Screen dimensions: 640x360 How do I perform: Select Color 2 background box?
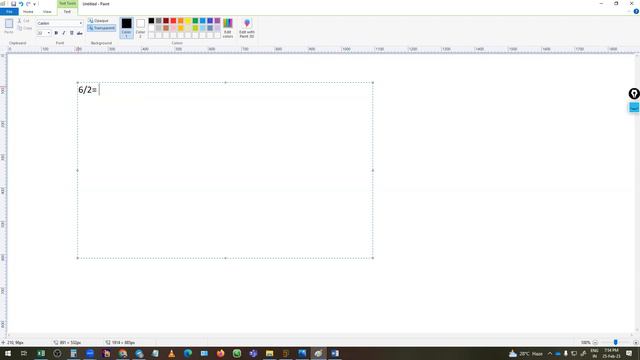[x=140, y=27]
